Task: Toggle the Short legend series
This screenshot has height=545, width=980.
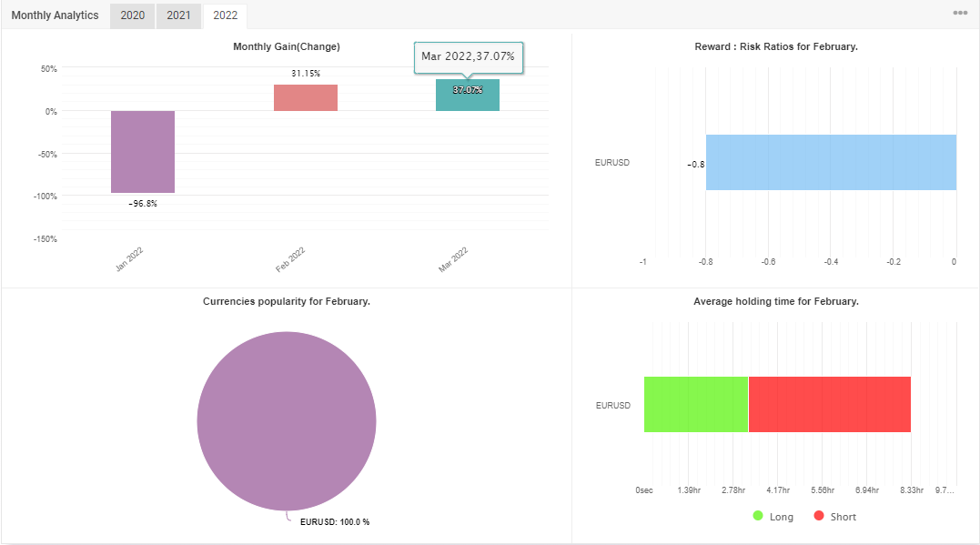Action: tap(835, 516)
